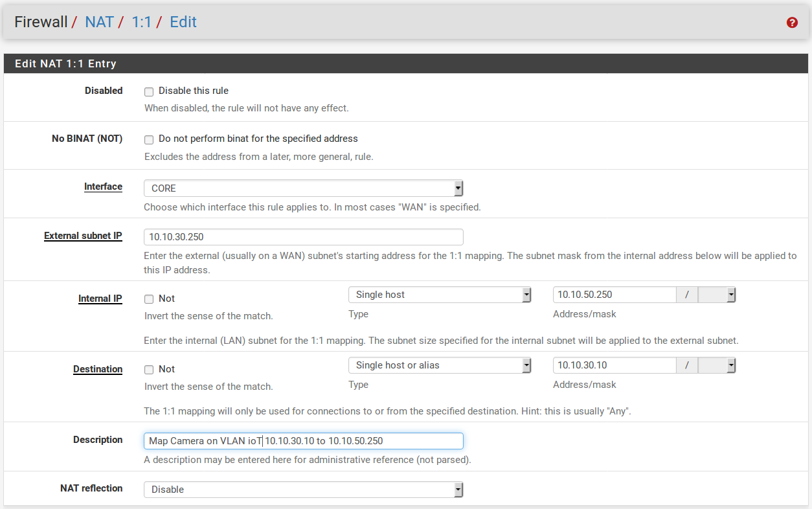The image size is (812, 509).
Task: Click the Edit breadcrumb link
Action: point(183,22)
